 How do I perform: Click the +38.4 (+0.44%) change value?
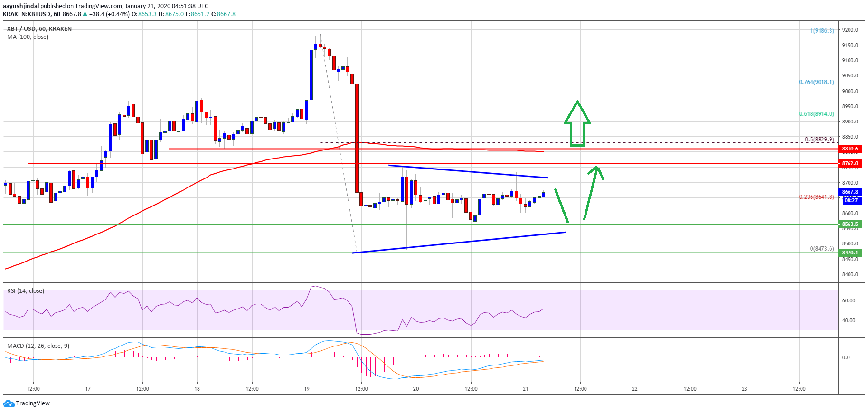[x=109, y=14]
